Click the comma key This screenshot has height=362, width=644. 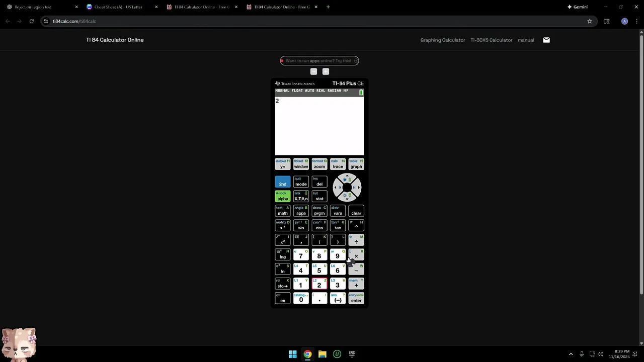(301, 240)
